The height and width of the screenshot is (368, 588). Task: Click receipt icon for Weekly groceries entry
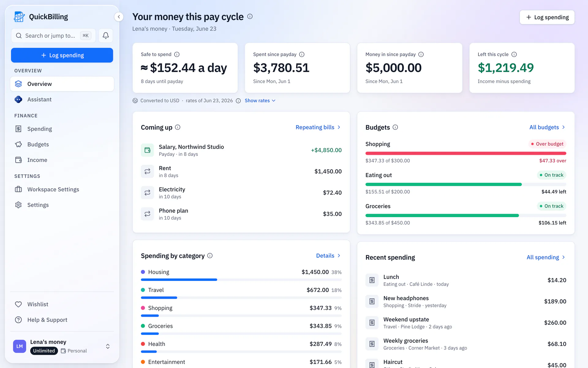[x=372, y=344]
